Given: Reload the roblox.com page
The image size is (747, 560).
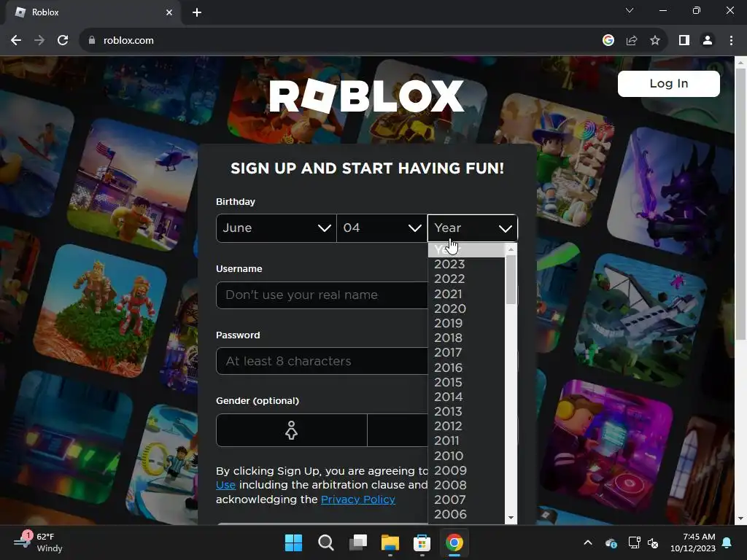Looking at the screenshot, I should [x=63, y=41].
